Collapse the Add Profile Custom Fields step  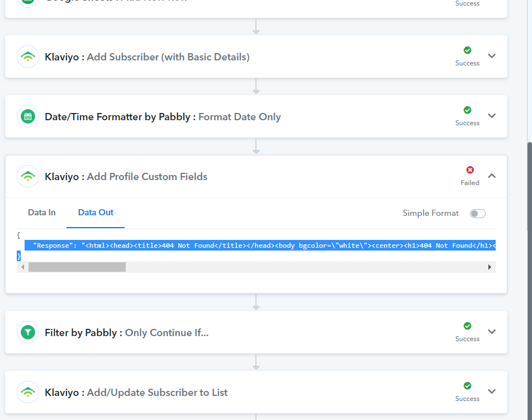[x=492, y=176]
